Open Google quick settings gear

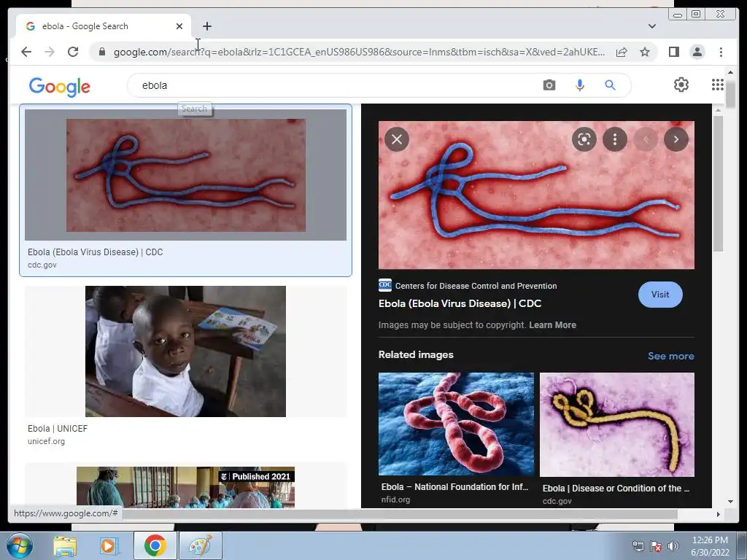(681, 85)
